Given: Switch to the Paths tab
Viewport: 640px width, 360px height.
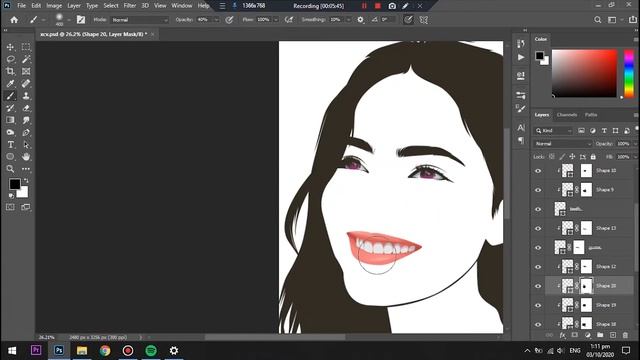Looking at the screenshot, I should tap(591, 115).
